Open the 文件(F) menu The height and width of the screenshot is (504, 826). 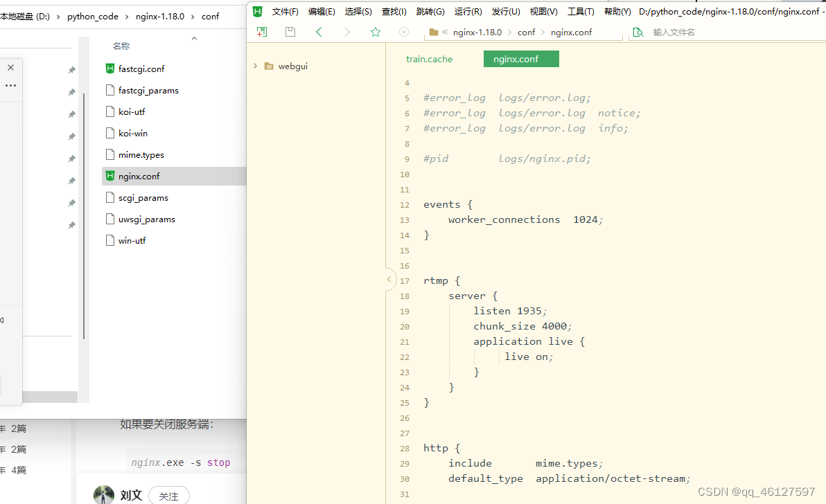285,12
